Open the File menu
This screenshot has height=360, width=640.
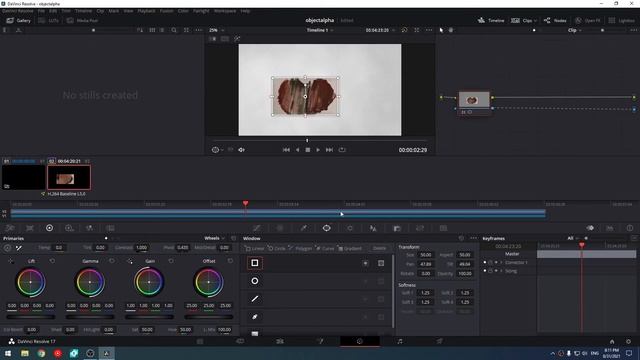(x=41, y=11)
